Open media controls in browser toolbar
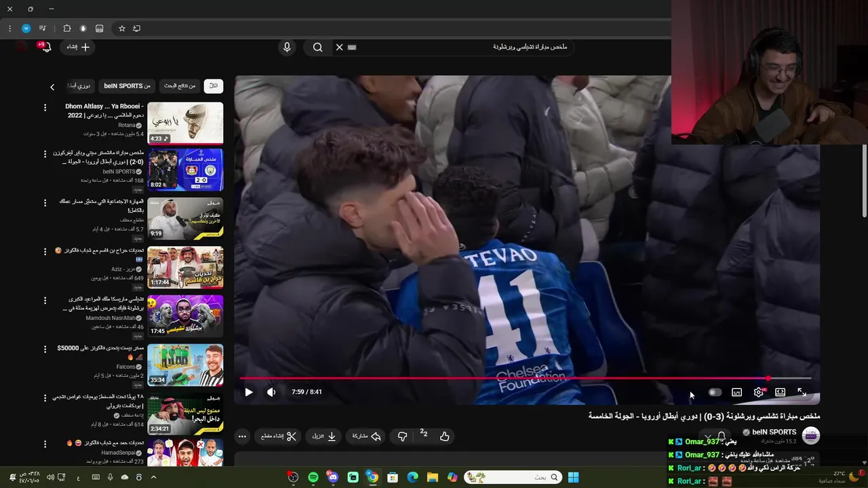Viewport: 868px width, 488px height. tap(43, 28)
